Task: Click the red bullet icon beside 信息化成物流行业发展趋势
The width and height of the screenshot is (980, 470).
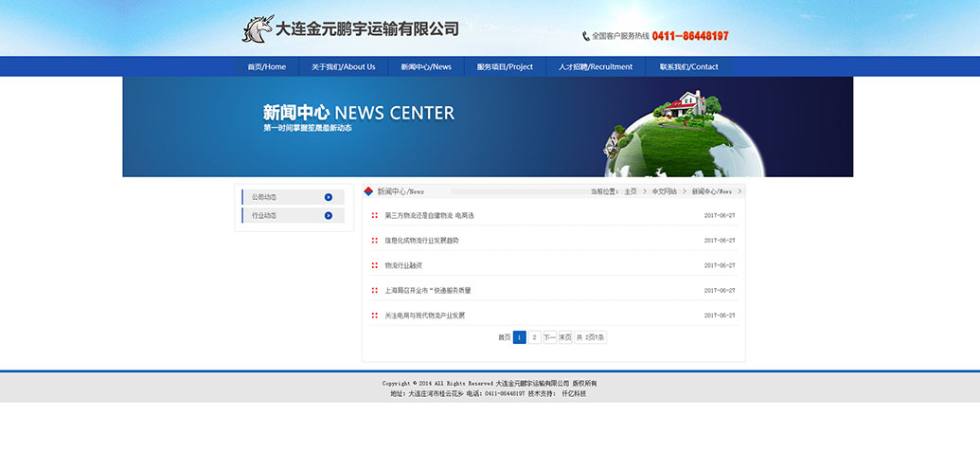Action: 375,241
